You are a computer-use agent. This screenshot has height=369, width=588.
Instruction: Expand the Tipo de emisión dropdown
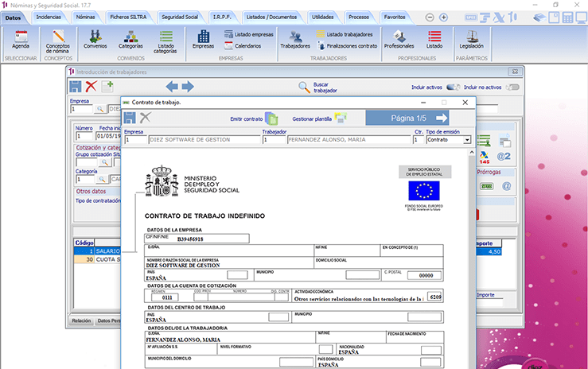click(466, 140)
